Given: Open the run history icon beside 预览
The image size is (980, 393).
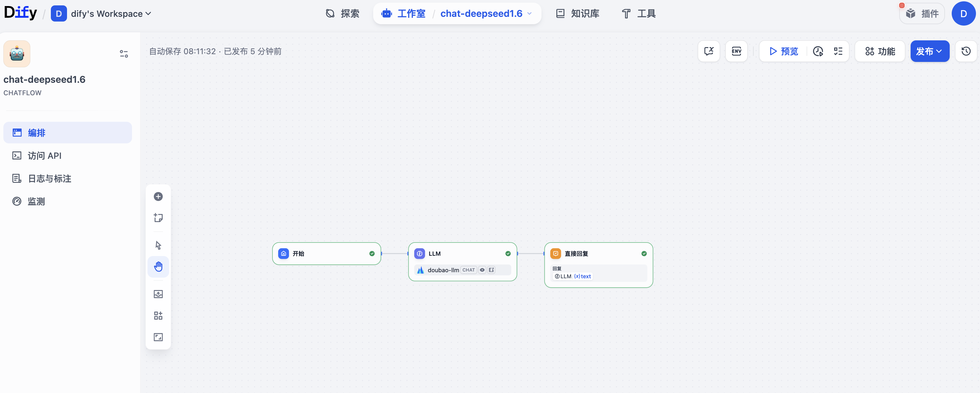Looking at the screenshot, I should point(818,51).
